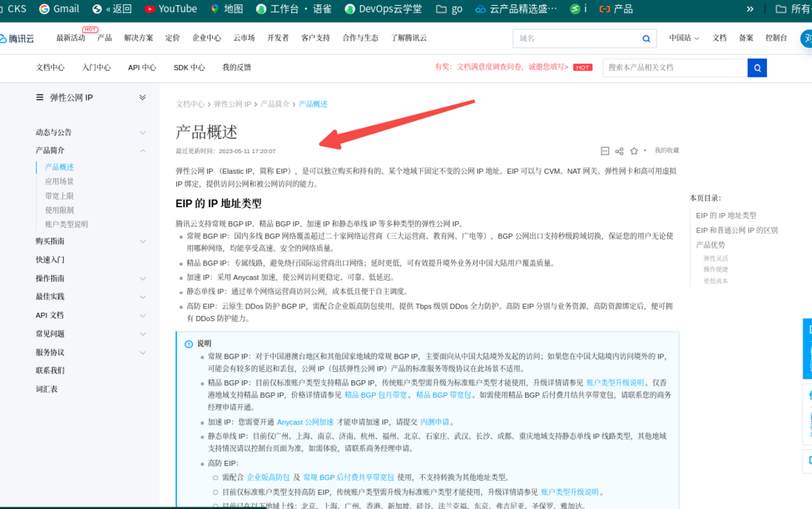Open the 我的反馈 tab
812x509 pixels.
[x=237, y=67]
